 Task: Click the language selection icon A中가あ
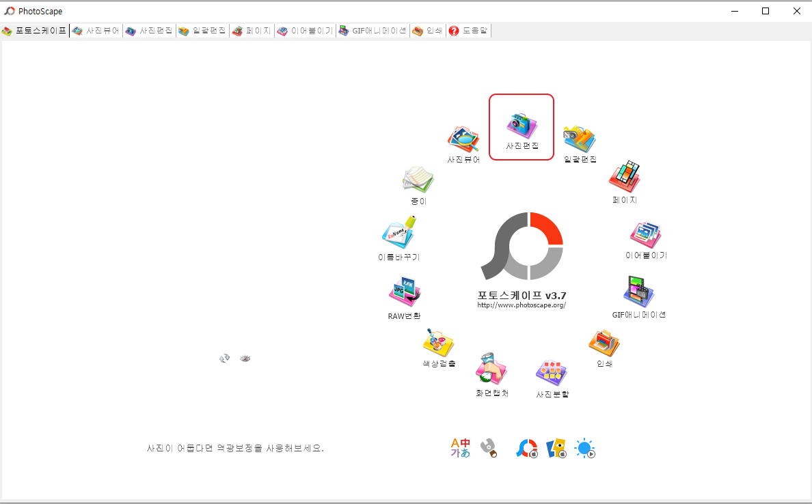pyautogui.click(x=460, y=448)
